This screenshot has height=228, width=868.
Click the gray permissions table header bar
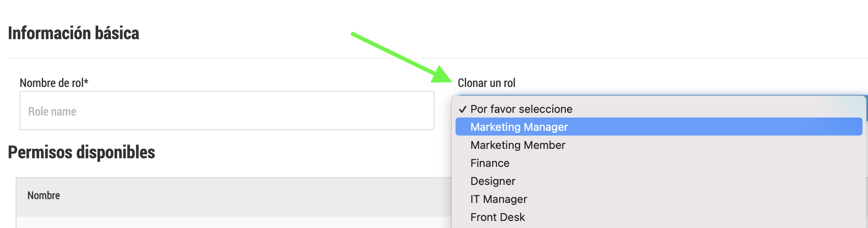point(234,197)
